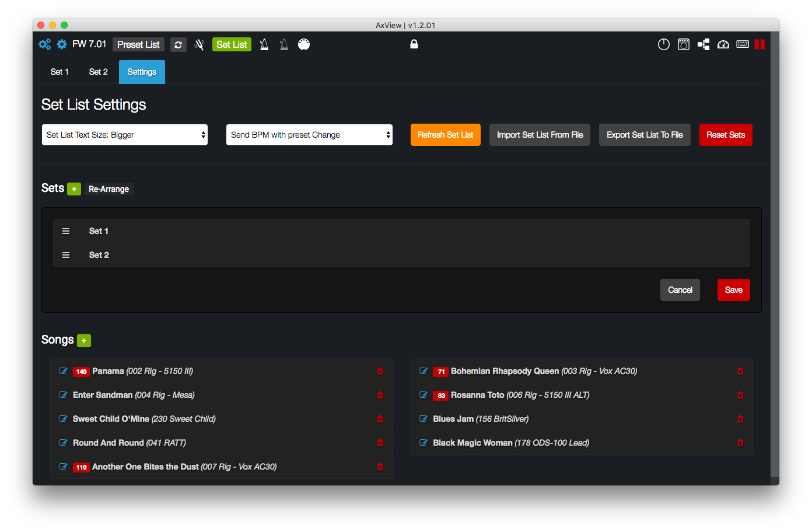
Task: Open the tuning fork tuner icon
Action: (199, 44)
